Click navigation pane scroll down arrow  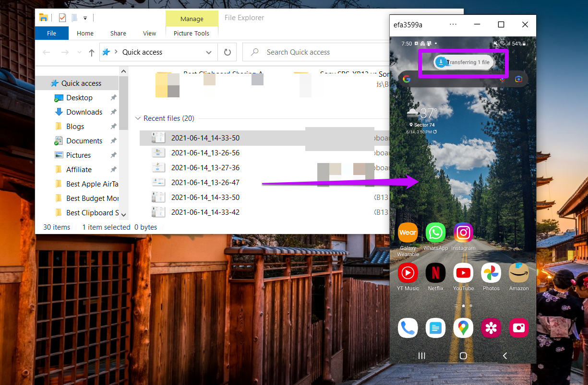click(x=123, y=215)
